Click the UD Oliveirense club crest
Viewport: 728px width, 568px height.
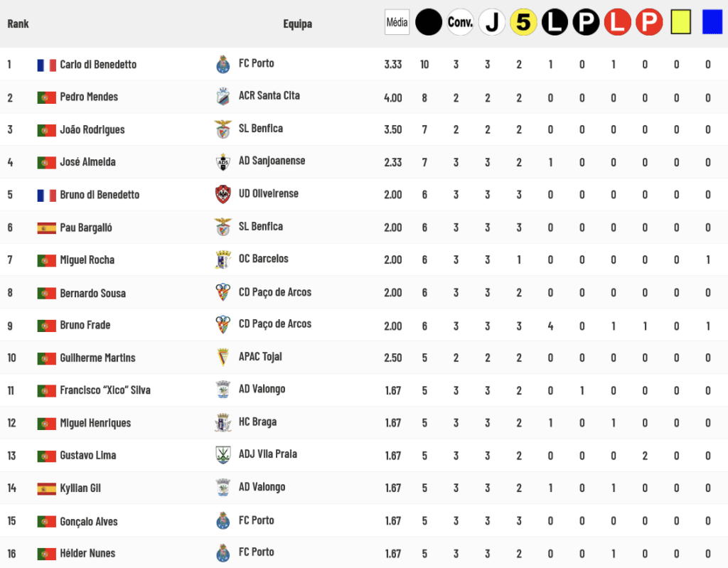click(223, 194)
